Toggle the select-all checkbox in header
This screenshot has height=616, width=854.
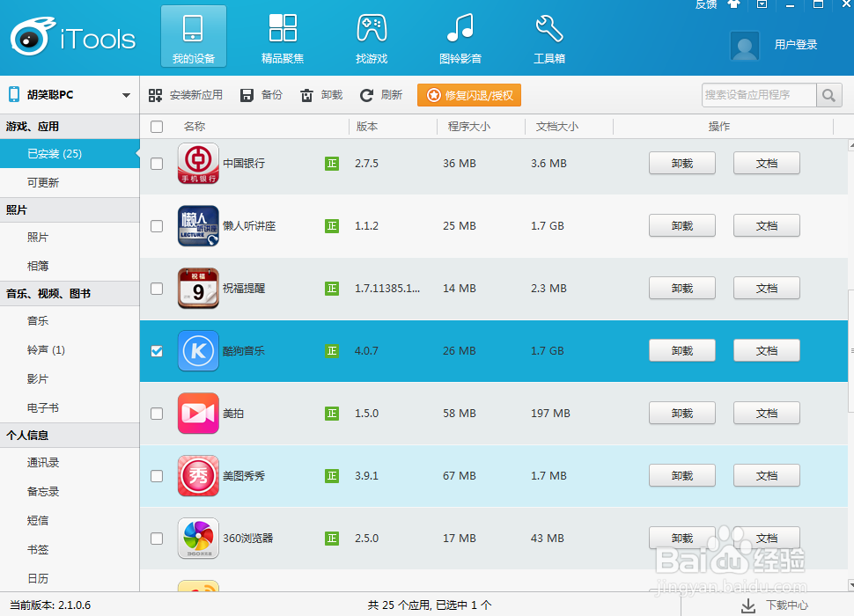coord(157,126)
